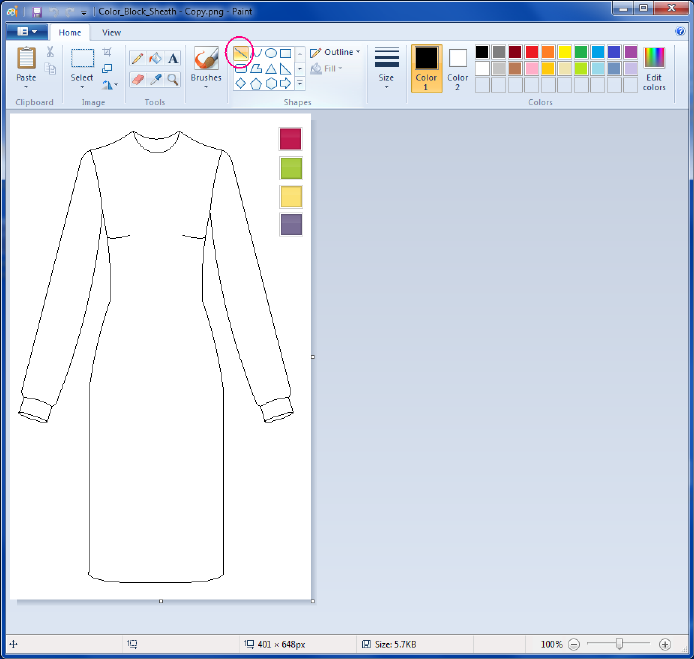Click the green color square on canvas
Image resolution: width=694 pixels, height=659 pixels.
(x=291, y=168)
